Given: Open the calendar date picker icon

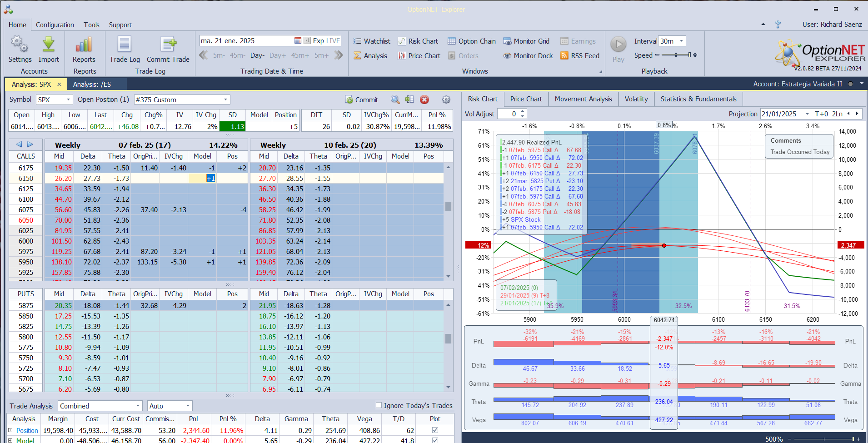Looking at the screenshot, I should tap(298, 41).
